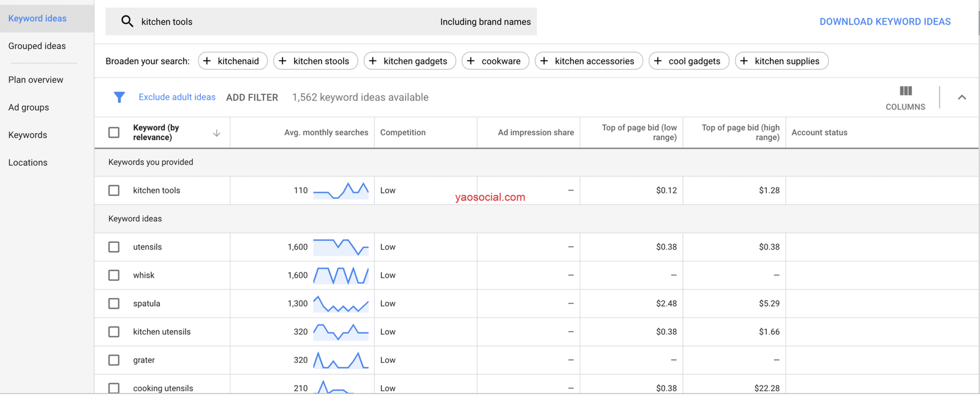Open Grouped ideas in sidebar

(x=37, y=46)
